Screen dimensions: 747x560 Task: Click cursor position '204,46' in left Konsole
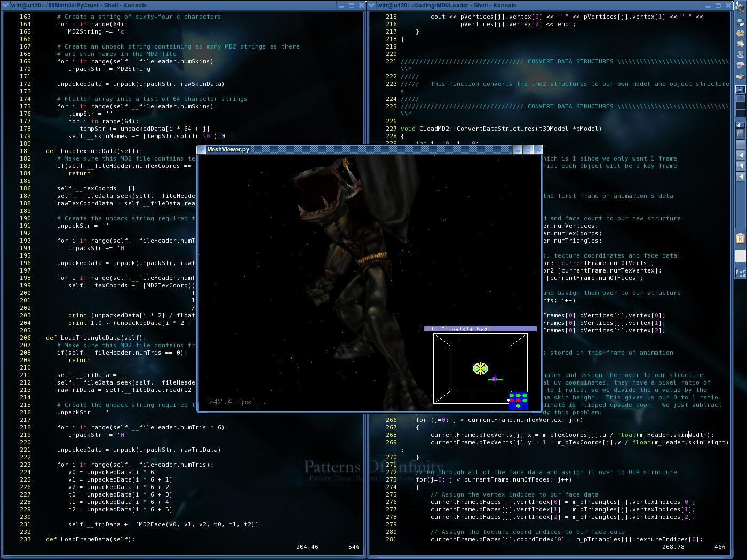[x=307, y=547]
